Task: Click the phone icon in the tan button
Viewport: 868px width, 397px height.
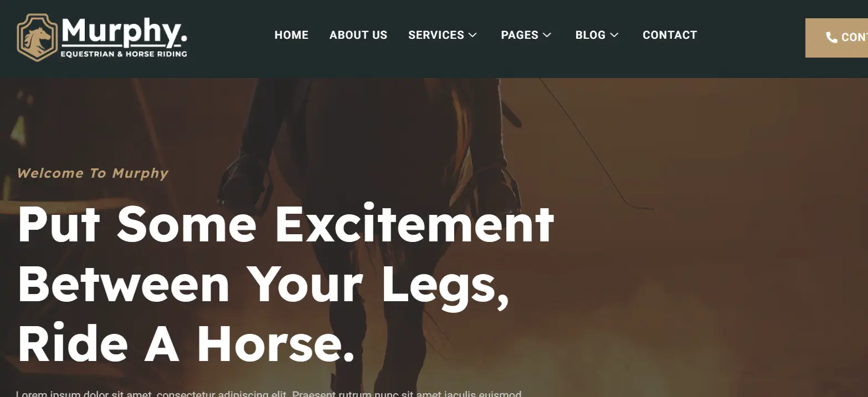Action: coord(831,37)
